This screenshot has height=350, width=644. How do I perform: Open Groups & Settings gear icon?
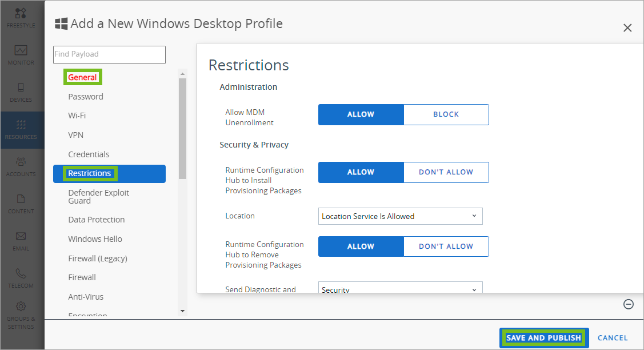[x=21, y=307]
